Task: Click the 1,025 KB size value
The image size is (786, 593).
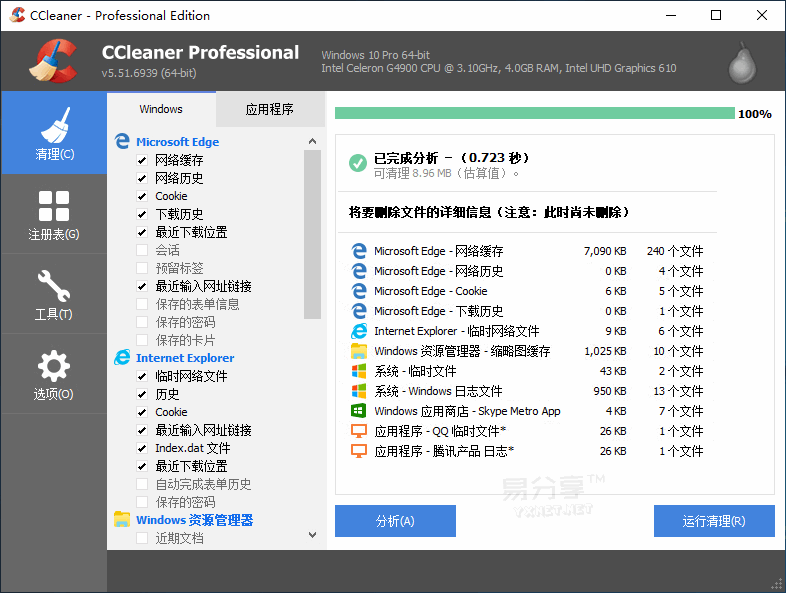Action: coord(605,351)
